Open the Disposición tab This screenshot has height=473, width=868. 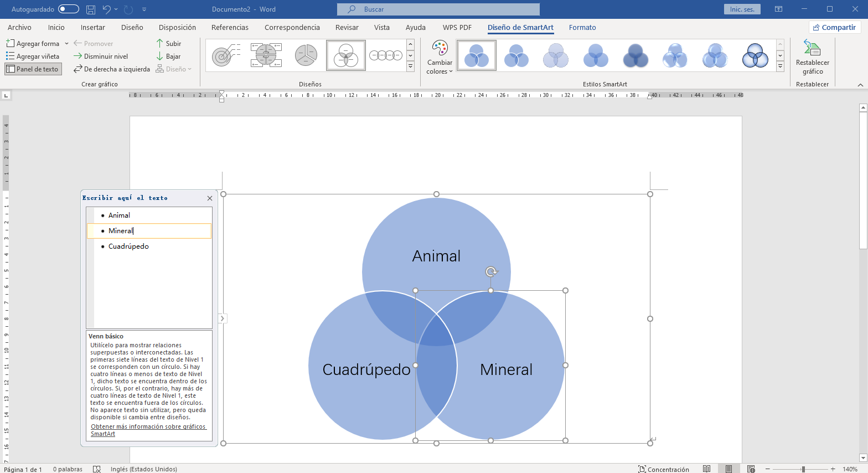(x=177, y=27)
